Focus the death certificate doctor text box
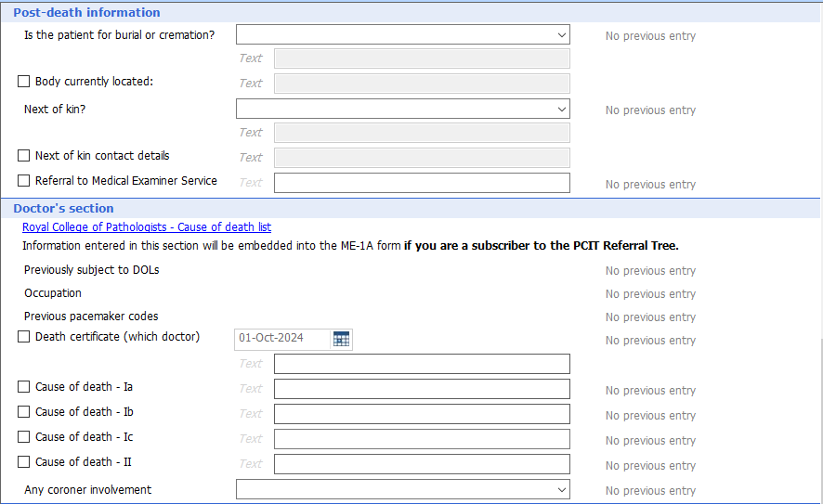The width and height of the screenshot is (823, 504). point(422,364)
